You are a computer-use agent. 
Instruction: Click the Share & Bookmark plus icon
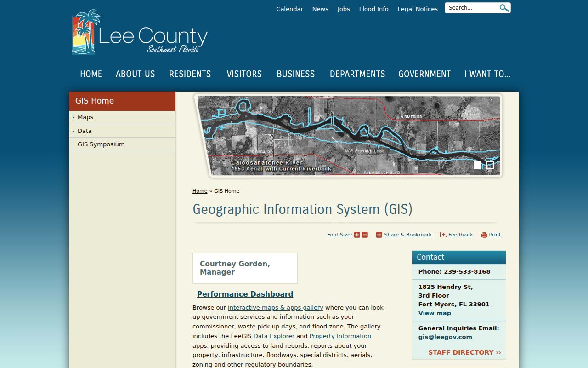point(379,235)
